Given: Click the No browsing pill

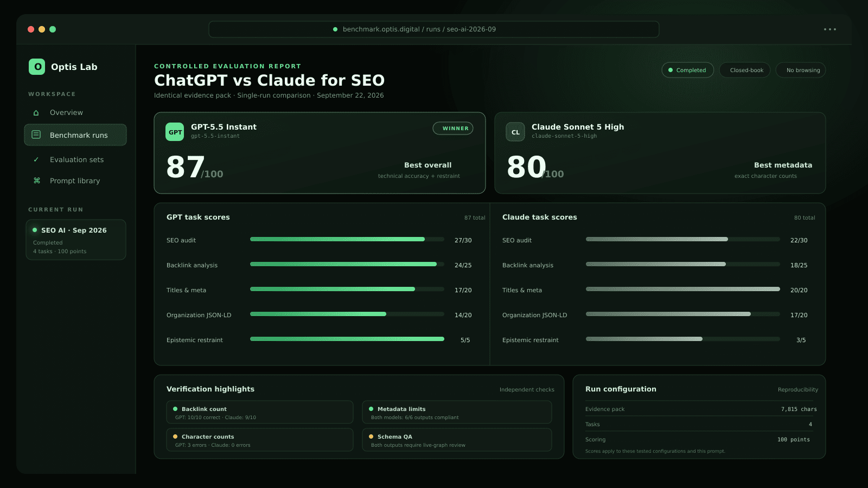Looking at the screenshot, I should click(x=801, y=70).
